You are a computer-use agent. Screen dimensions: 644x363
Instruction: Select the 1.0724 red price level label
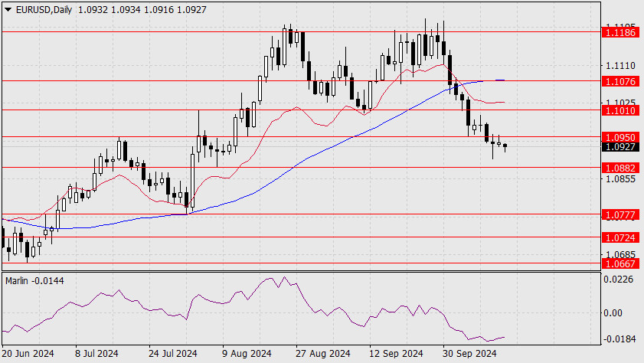pos(620,237)
